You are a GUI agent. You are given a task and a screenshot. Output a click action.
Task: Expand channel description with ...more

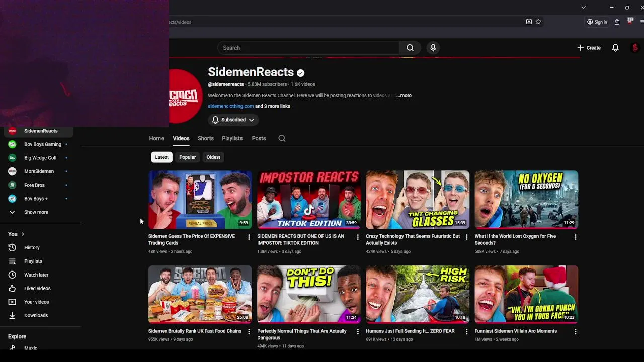pos(404,95)
